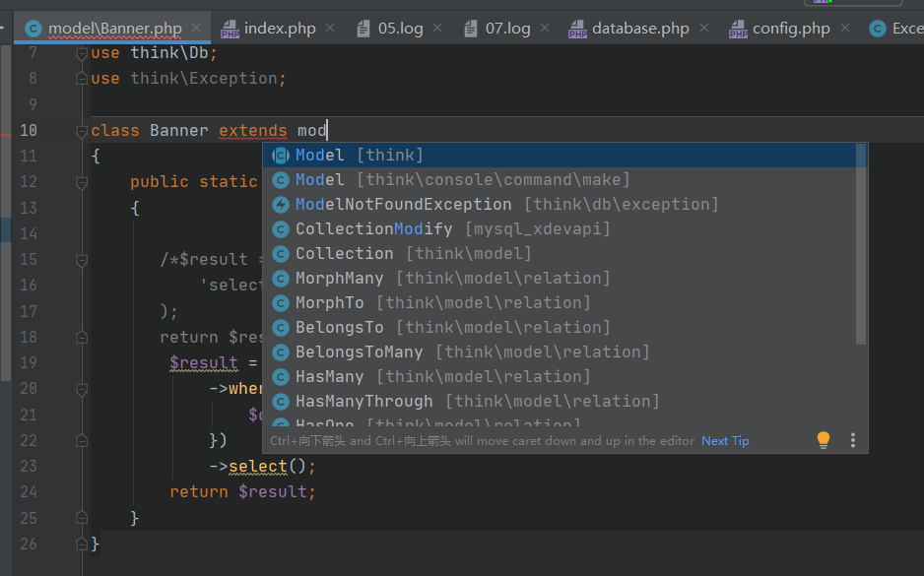This screenshot has height=576, width=924.
Task: Open the 05.log tab
Action: 400,29
